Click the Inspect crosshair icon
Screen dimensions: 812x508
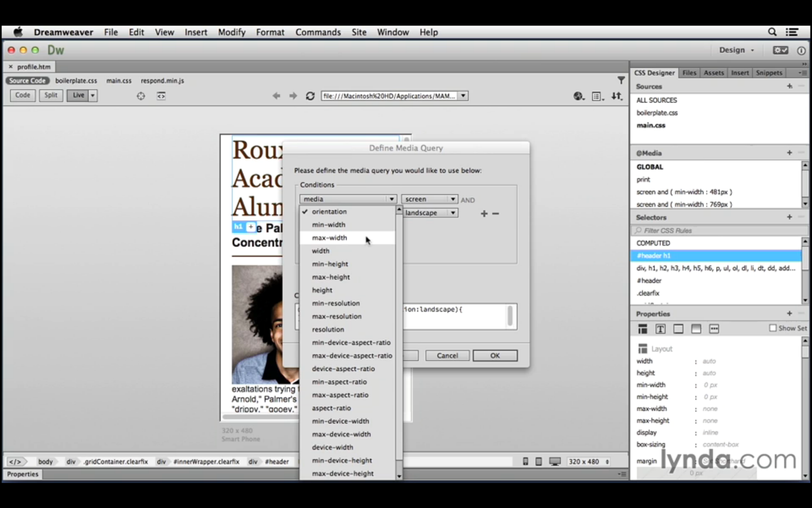pyautogui.click(x=141, y=96)
